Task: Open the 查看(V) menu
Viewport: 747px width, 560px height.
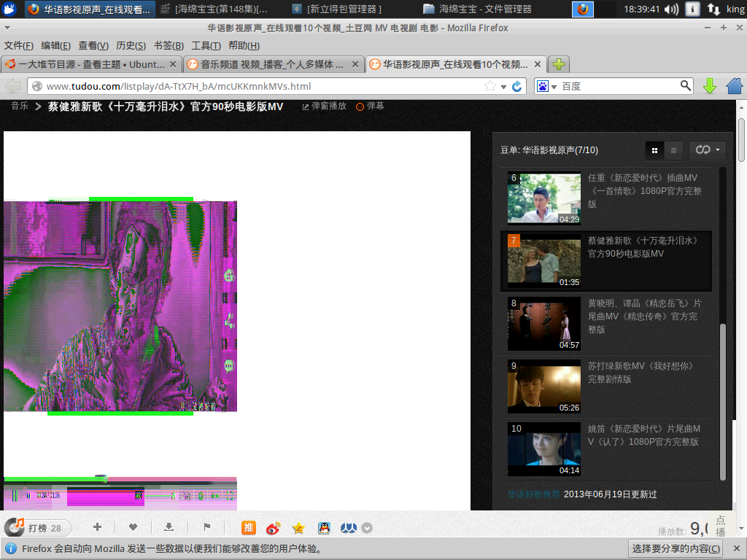Action: [93, 46]
